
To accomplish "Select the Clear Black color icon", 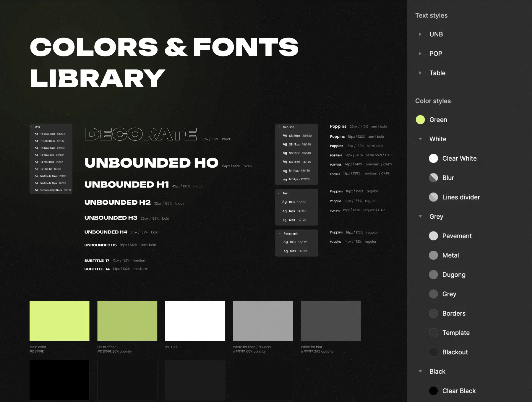I will 433,391.
